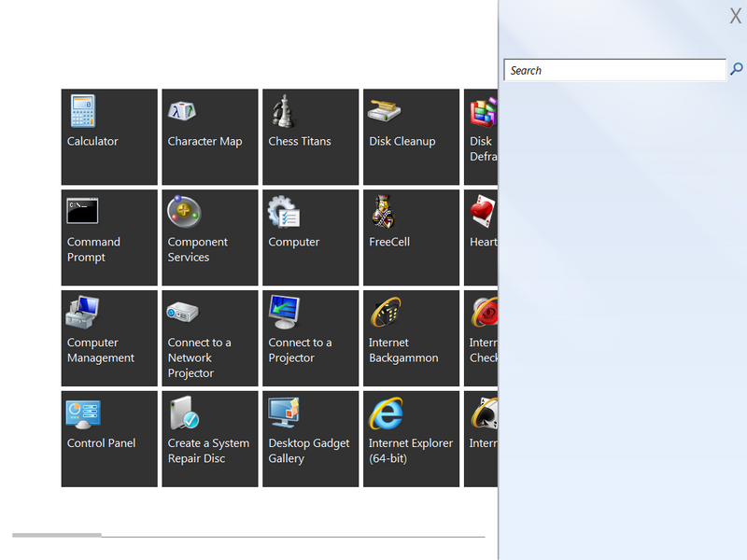Open Computer Management
The image size is (747, 560).
point(109,338)
